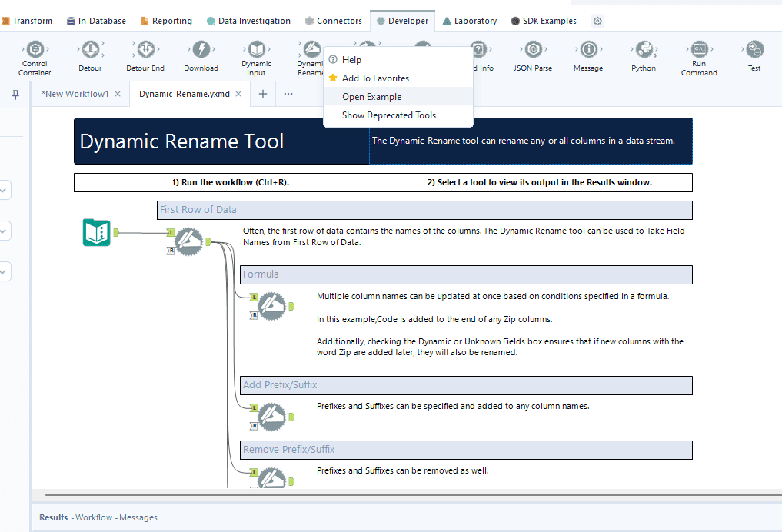Choose the JSON Parse tool
The width and height of the screenshot is (782, 532).
(x=533, y=51)
